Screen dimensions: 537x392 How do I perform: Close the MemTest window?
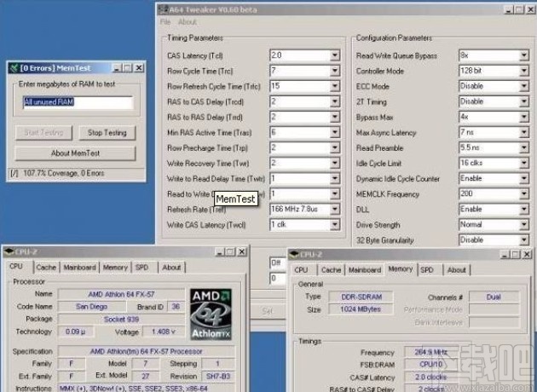pos(139,68)
